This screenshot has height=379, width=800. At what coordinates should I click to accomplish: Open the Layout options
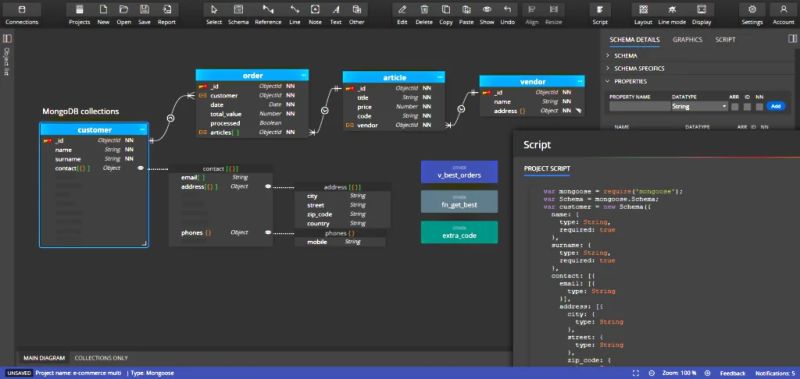click(x=643, y=14)
